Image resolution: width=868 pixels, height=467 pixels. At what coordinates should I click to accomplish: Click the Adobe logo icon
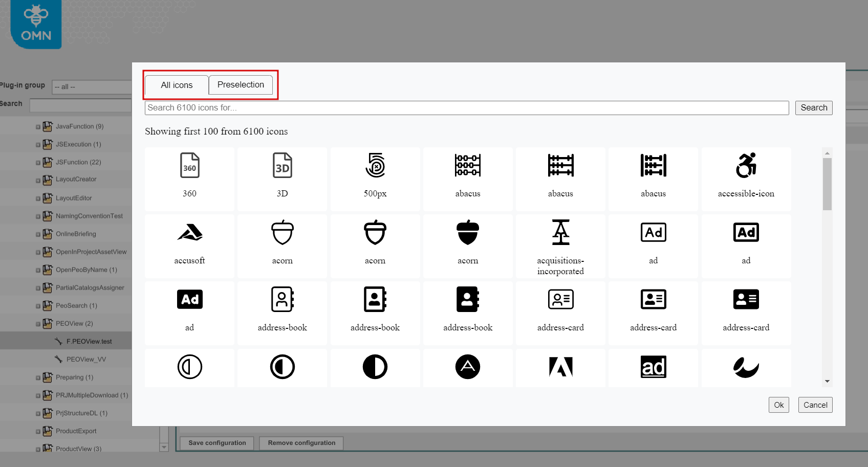tap(560, 367)
